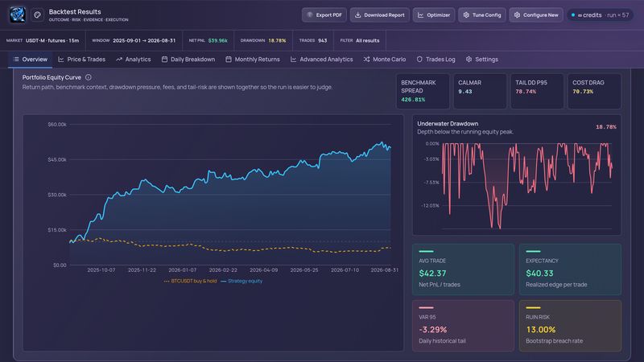Click the Portfolio Equity Curve heading

(52, 77)
